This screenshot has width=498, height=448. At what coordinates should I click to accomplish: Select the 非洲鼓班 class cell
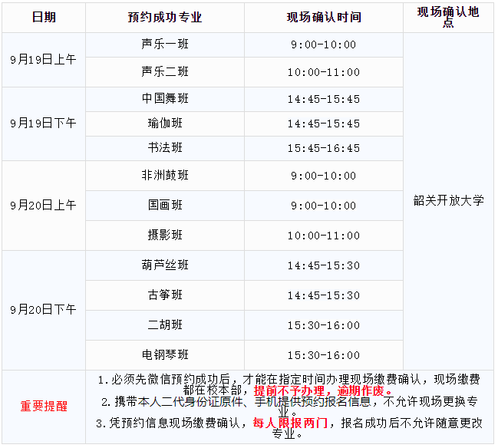[165, 176]
